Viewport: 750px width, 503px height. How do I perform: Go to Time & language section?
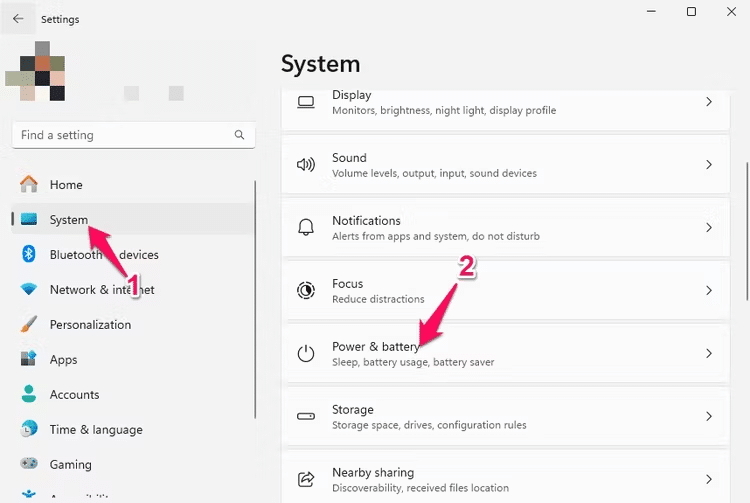[96, 430]
